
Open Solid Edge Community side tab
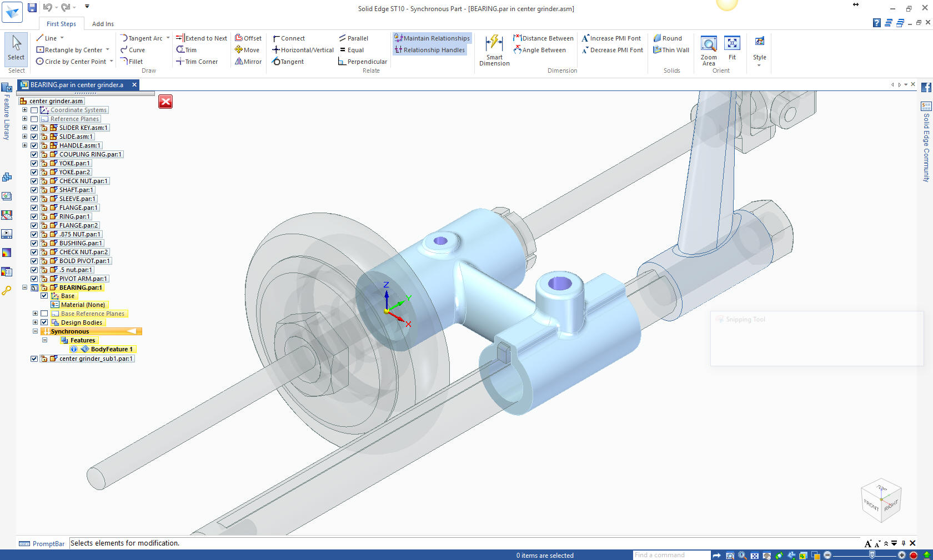pyautogui.click(x=926, y=142)
